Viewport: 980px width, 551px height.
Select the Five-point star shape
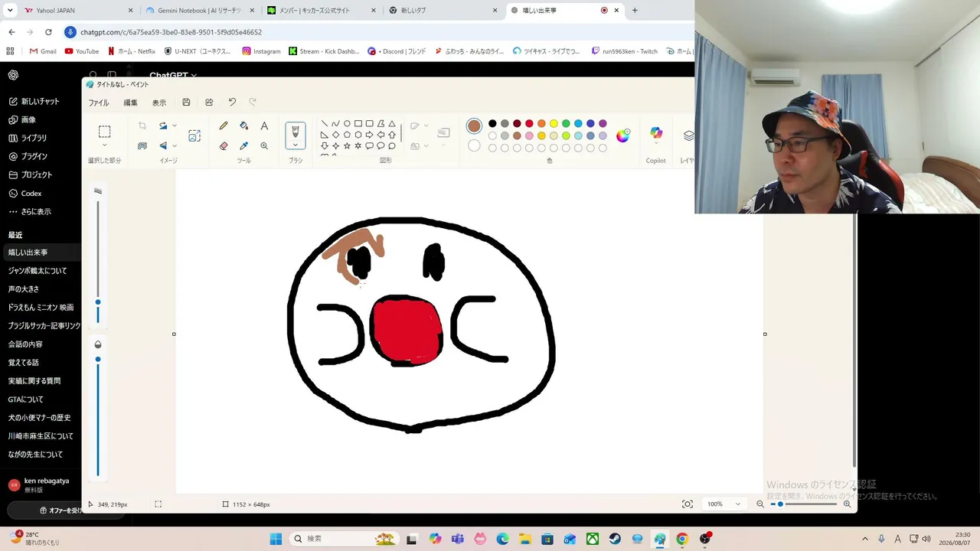[x=347, y=145]
